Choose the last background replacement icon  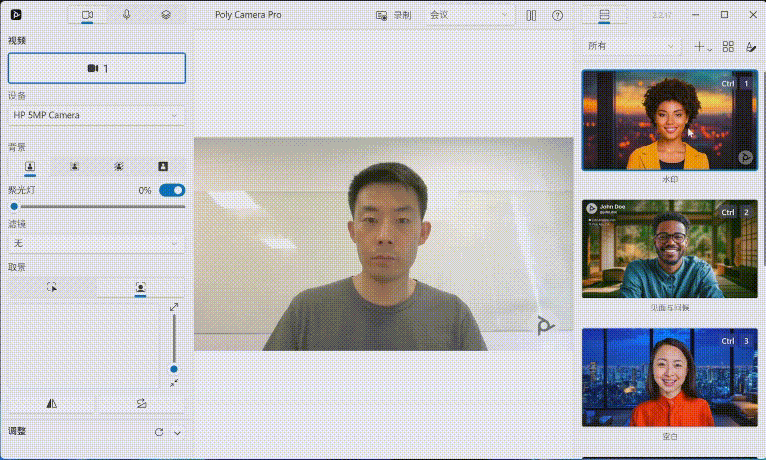tap(163, 166)
